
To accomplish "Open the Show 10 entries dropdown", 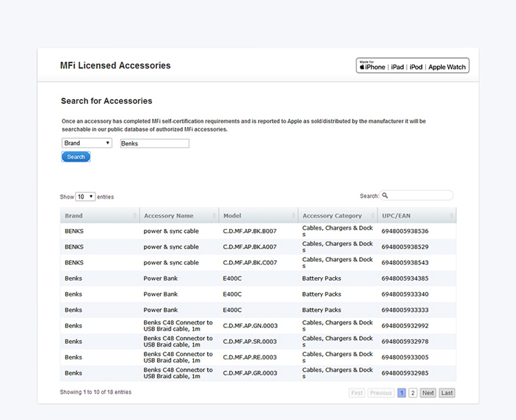I will click(x=85, y=197).
